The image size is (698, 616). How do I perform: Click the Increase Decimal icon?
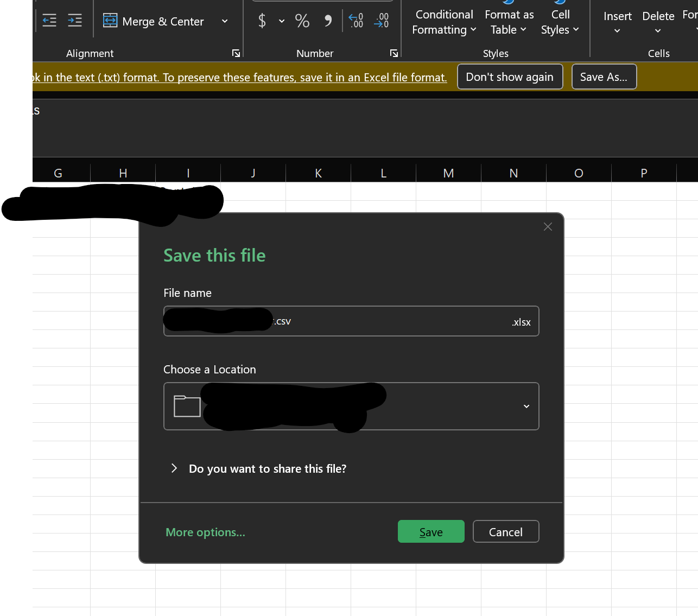(x=356, y=21)
